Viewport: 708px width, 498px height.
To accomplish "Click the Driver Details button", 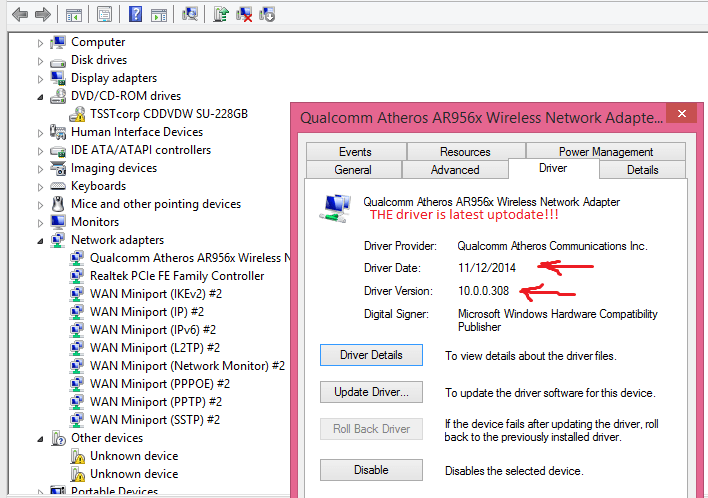I will coord(371,355).
